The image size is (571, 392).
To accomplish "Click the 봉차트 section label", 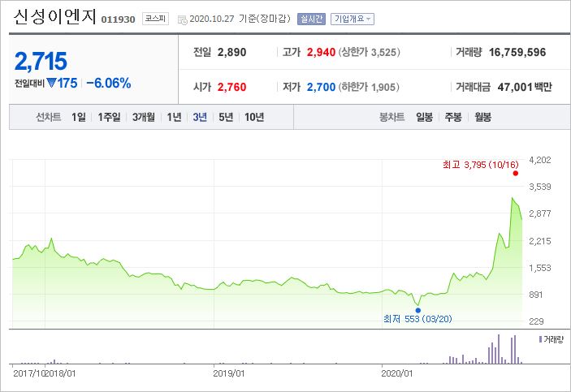I will coord(392,117).
